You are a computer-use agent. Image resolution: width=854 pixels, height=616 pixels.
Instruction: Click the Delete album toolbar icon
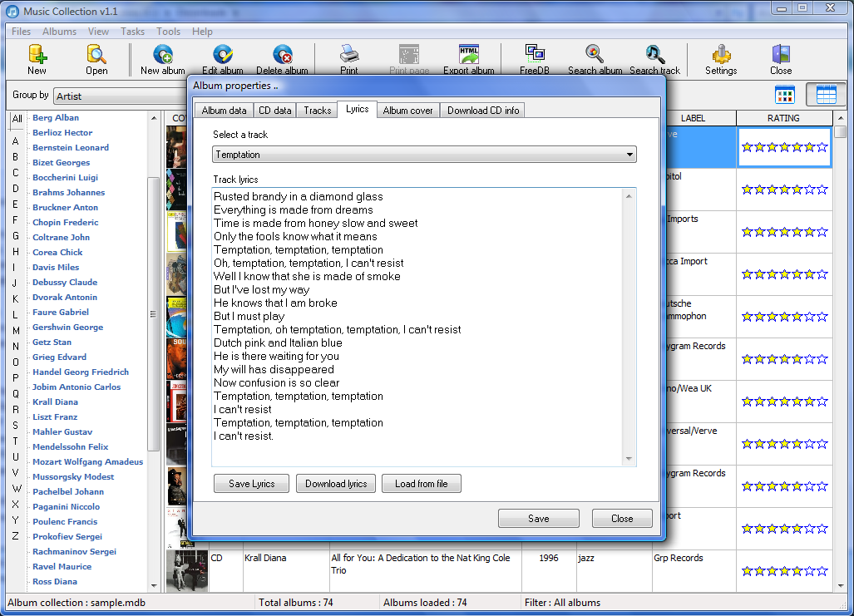(282, 59)
